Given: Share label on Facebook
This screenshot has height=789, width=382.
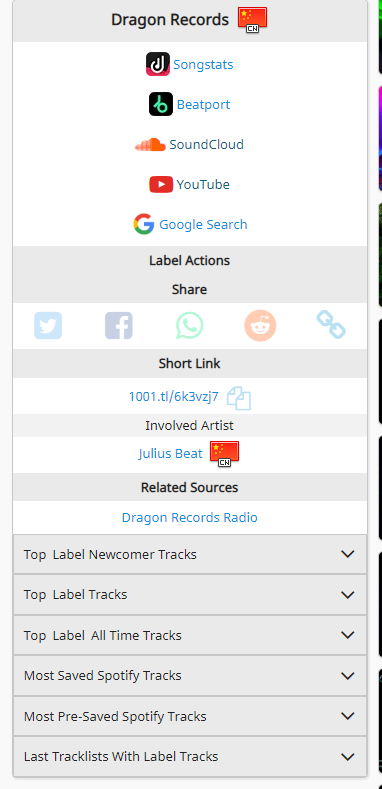Looking at the screenshot, I should [119, 326].
